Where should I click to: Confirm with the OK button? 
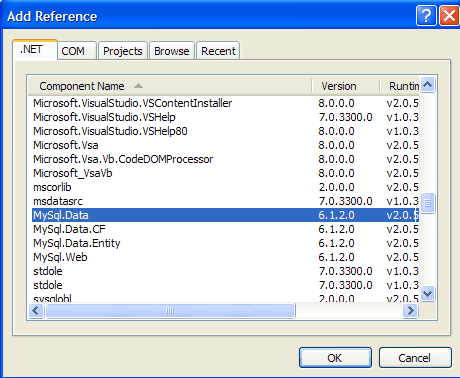click(335, 358)
